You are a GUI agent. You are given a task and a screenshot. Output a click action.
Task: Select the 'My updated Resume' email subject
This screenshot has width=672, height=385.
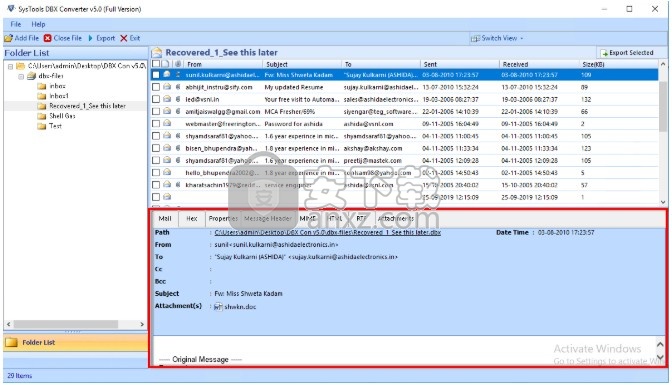coord(294,87)
